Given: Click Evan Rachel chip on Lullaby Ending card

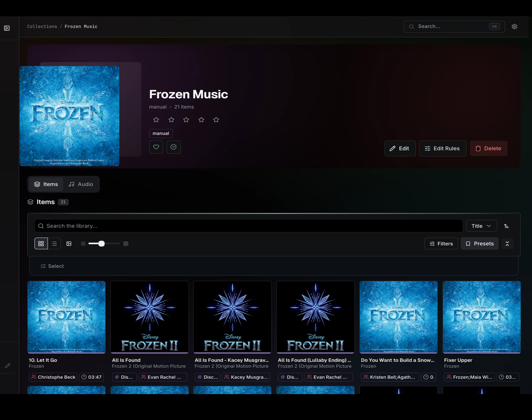Looking at the screenshot, I should click(x=329, y=377).
